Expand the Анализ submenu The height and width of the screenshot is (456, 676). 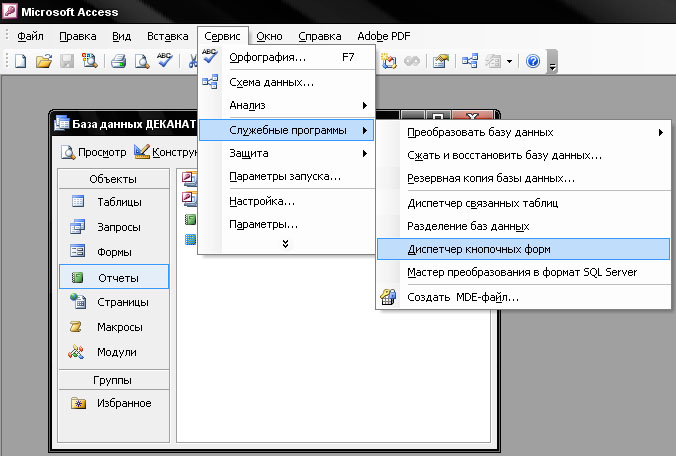[x=286, y=105]
